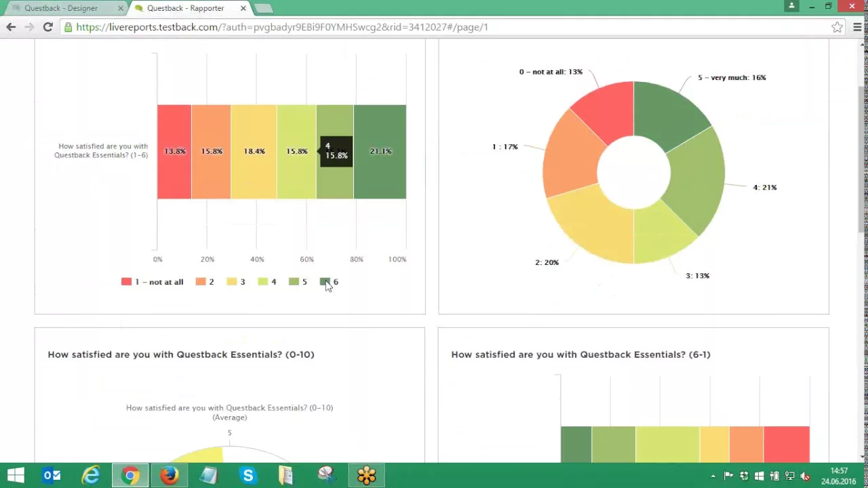The height and width of the screenshot is (488, 868).
Task: Toggle legend entry '1 – not at all'
Action: [x=153, y=282]
